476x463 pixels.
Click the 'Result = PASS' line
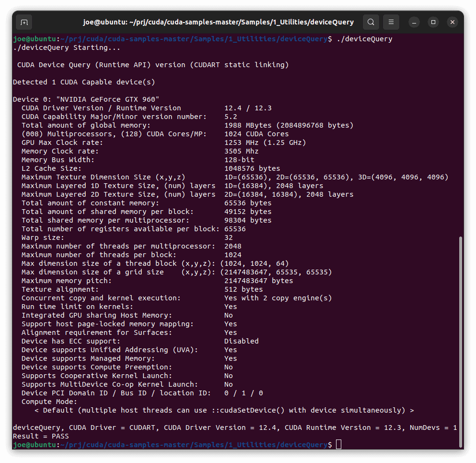pyautogui.click(x=41, y=436)
